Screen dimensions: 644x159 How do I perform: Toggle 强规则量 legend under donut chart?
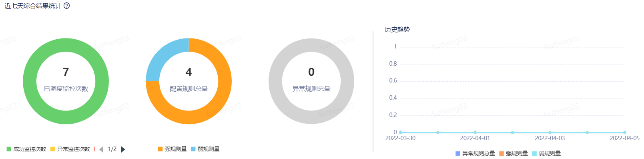[173, 149]
